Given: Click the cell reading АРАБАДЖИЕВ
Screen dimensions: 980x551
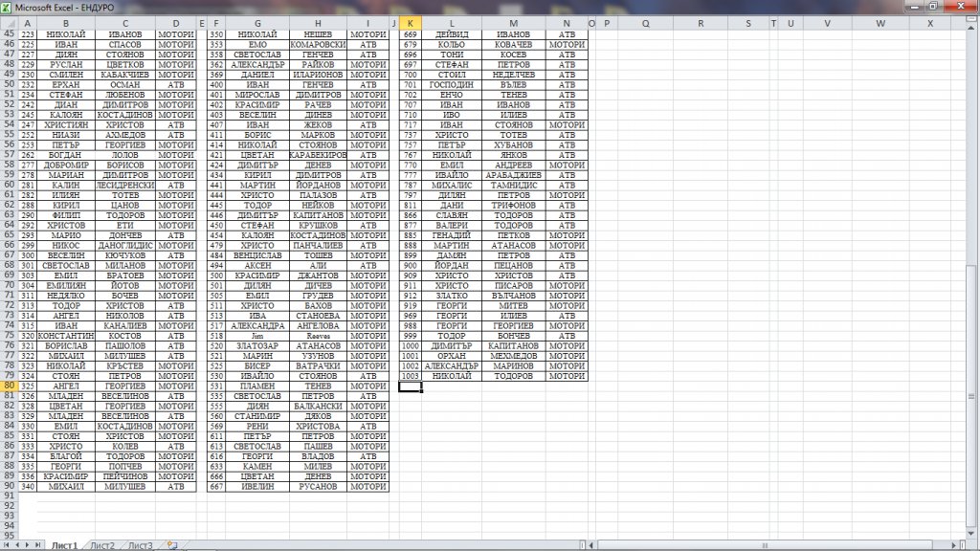Looking at the screenshot, I should click(513, 175).
